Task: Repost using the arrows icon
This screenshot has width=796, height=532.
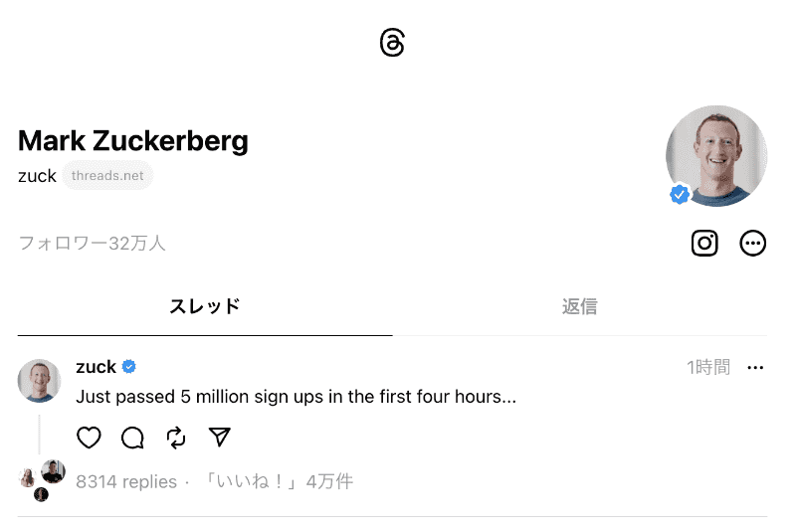Action: 176,438
